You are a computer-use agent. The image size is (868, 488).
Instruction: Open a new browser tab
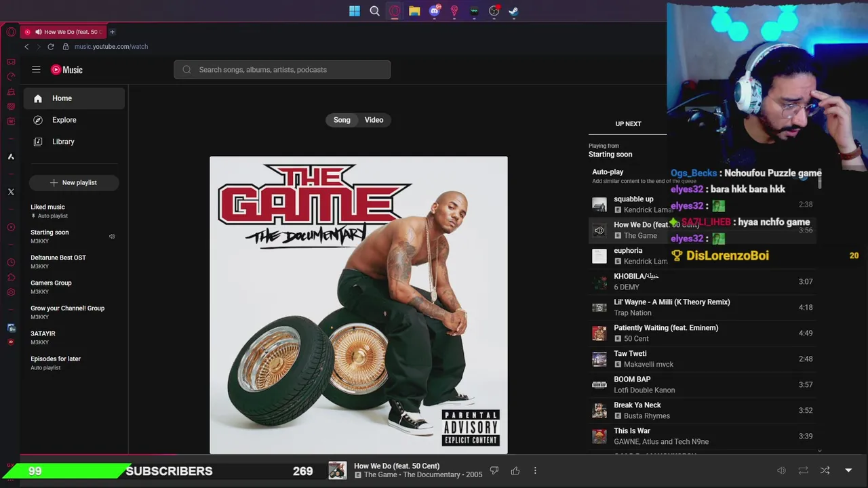pyautogui.click(x=112, y=32)
